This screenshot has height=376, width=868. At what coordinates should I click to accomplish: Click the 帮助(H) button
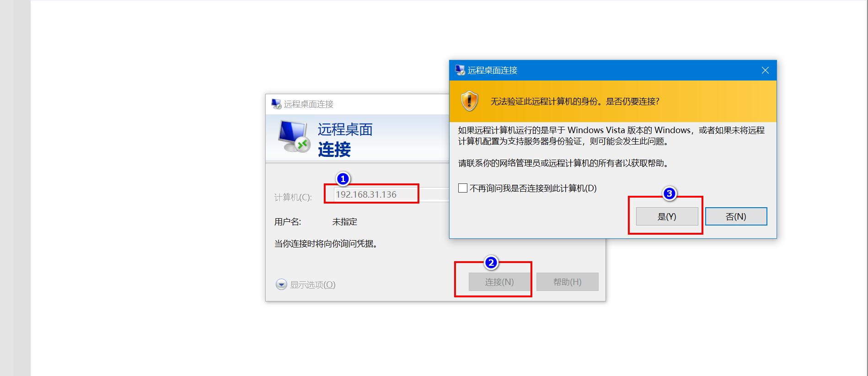tap(567, 282)
